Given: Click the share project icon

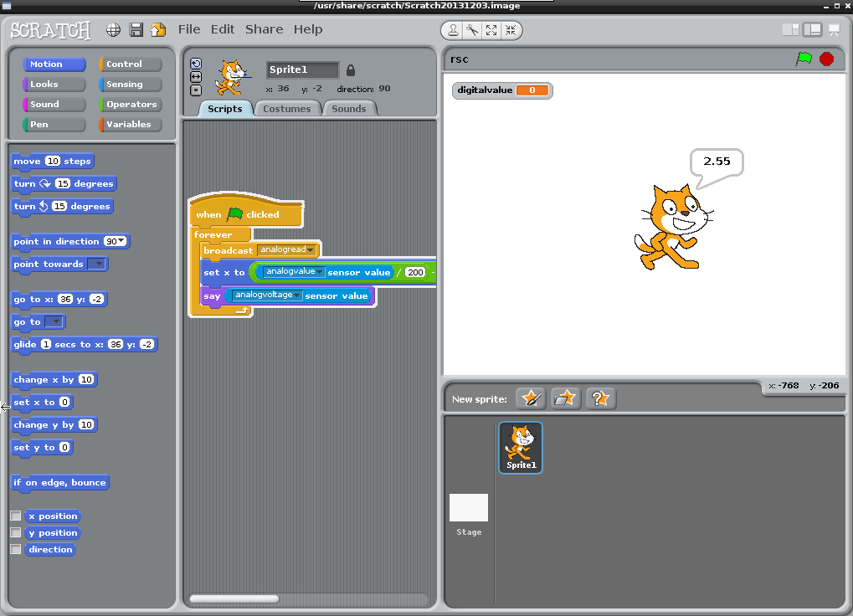Looking at the screenshot, I should (x=157, y=30).
